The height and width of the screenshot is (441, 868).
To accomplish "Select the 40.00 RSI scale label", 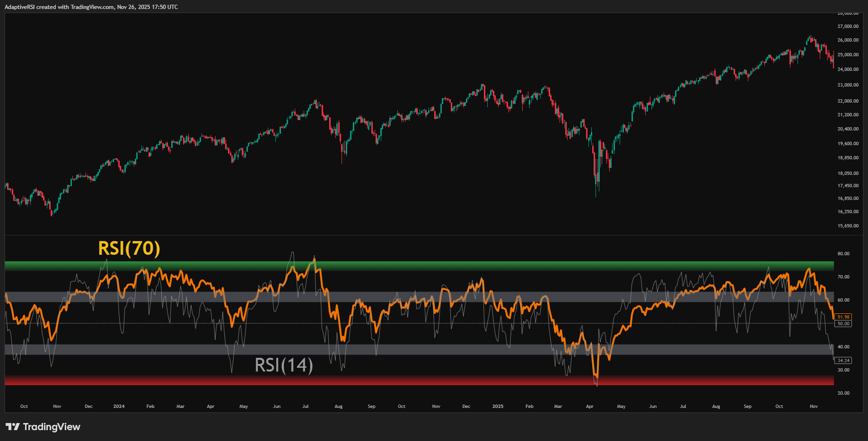I will (x=843, y=347).
